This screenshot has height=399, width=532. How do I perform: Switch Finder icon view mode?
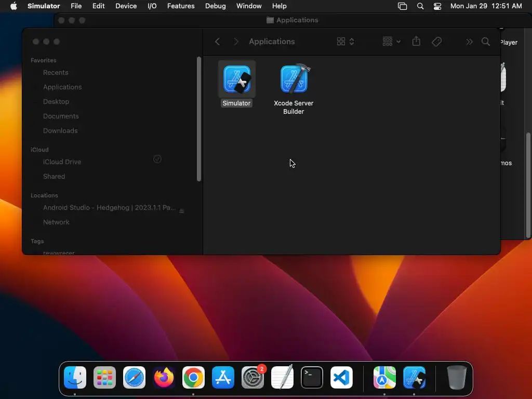pos(345,42)
